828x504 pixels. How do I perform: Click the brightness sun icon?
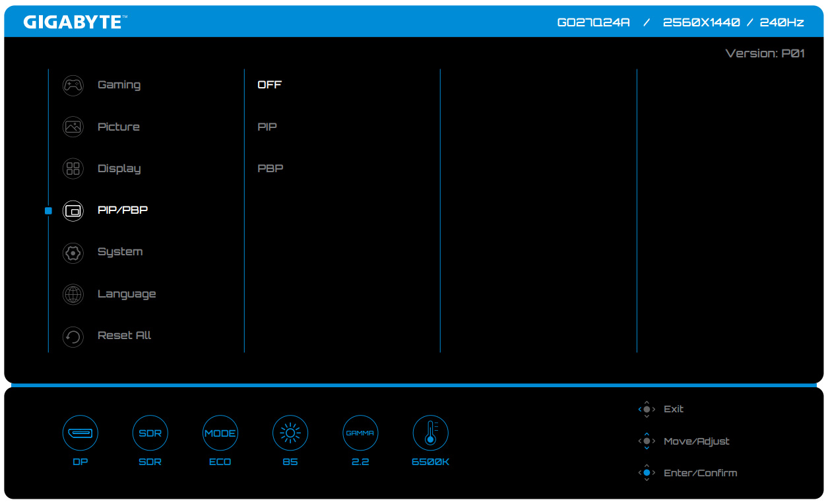[290, 433]
